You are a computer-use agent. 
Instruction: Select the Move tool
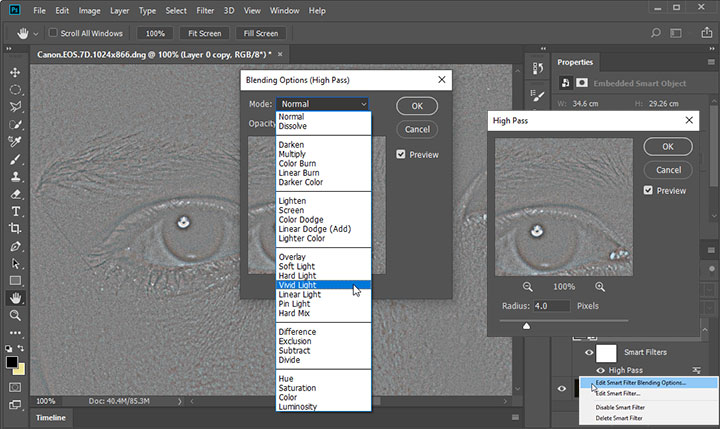pos(16,73)
